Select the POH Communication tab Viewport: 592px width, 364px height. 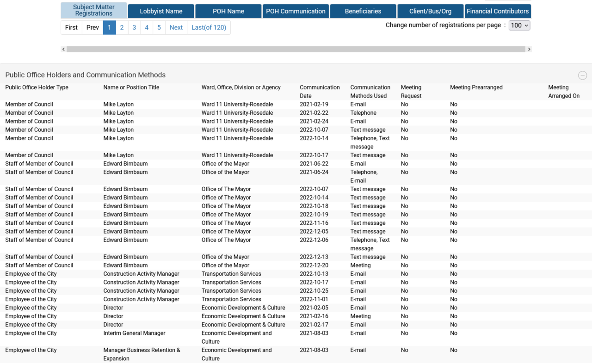[x=296, y=11]
